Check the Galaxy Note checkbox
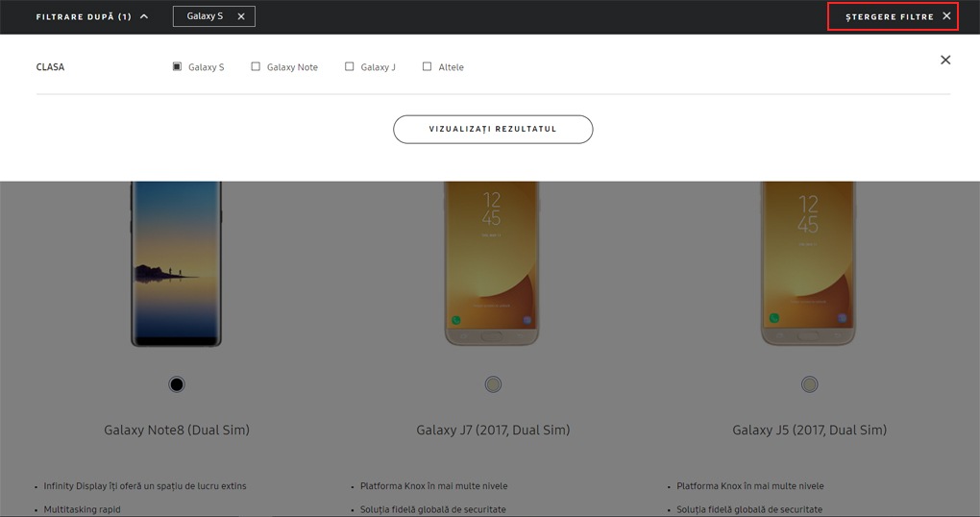Screen dimensions: 980x517 tap(256, 66)
